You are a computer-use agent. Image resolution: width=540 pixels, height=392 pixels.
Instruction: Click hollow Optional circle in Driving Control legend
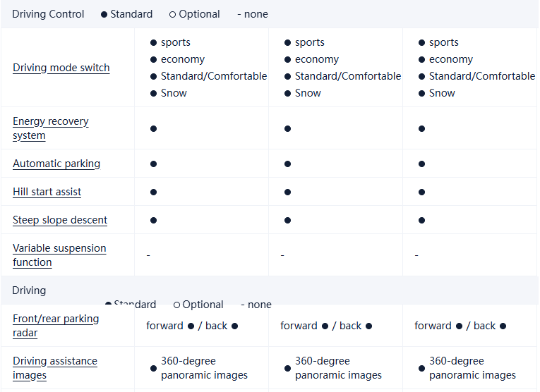173,14
